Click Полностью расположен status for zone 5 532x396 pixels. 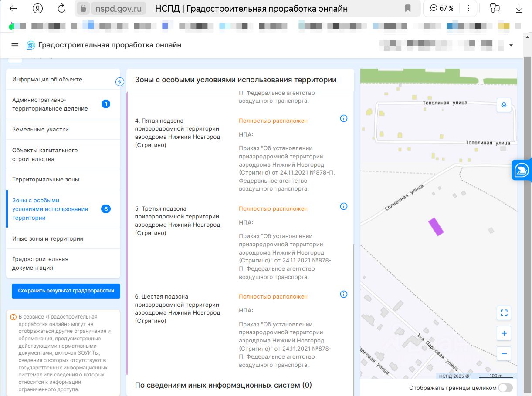click(x=273, y=208)
